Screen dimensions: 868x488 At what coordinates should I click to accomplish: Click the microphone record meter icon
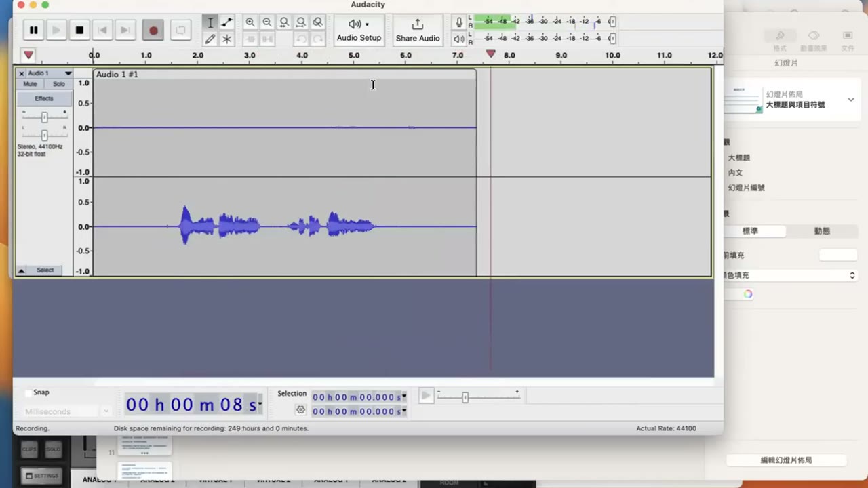pyautogui.click(x=459, y=22)
